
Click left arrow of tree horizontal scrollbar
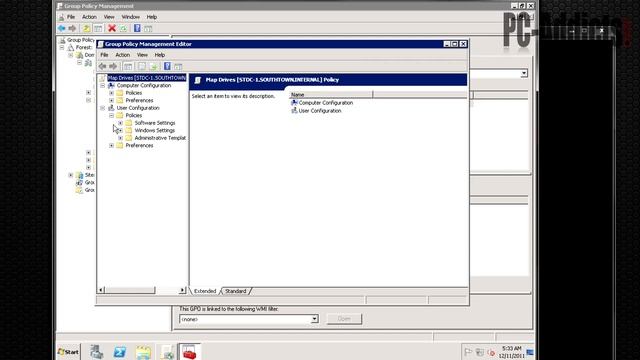(x=101, y=290)
